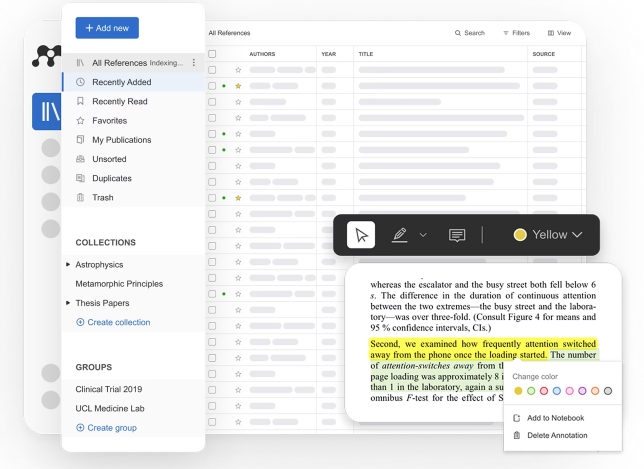Pick the green annotation color swatch
The image size is (644, 469).
click(x=531, y=391)
